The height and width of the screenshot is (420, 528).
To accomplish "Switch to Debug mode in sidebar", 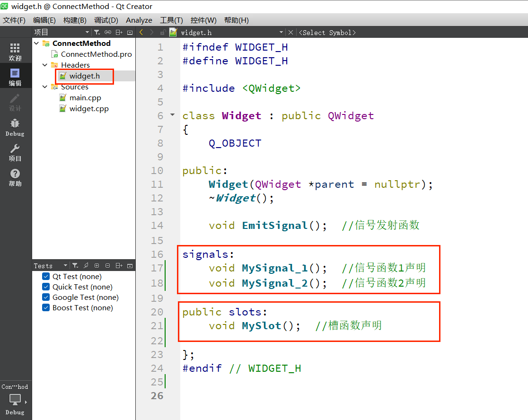I will click(15, 127).
